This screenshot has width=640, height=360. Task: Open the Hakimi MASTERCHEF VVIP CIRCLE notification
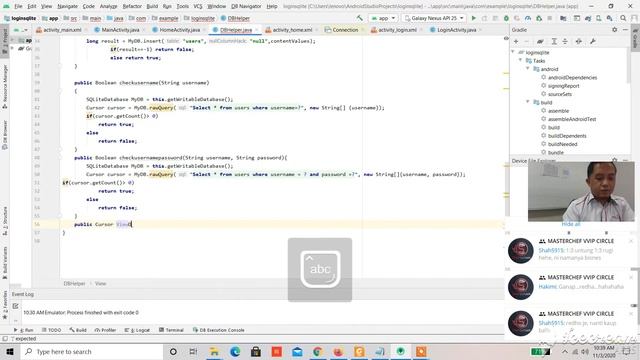[569, 286]
